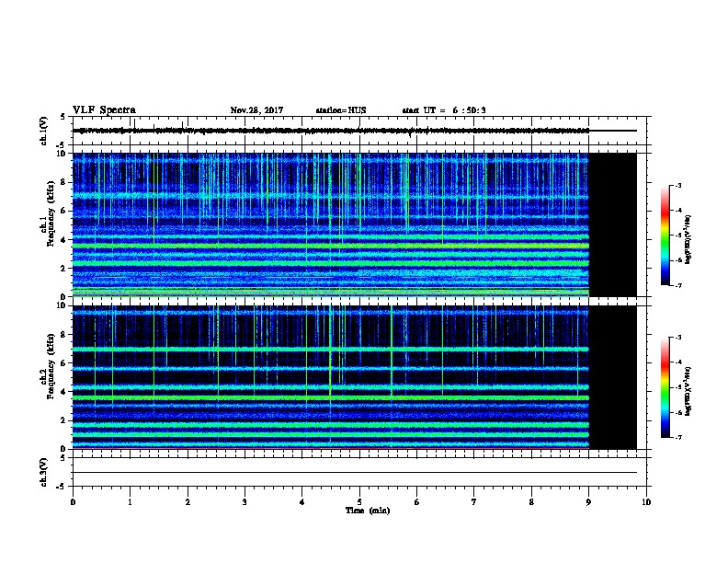728x563 pixels.
Task: Click the ch.2 spectrogram color bar
Action: [665, 387]
